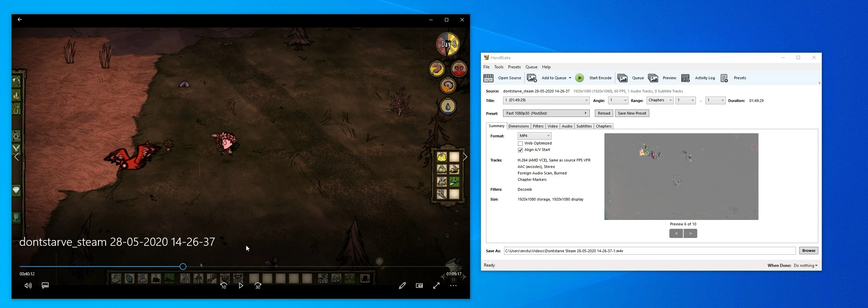
Task: Expand Add to Queue dropdown arrow
Action: [x=570, y=78]
